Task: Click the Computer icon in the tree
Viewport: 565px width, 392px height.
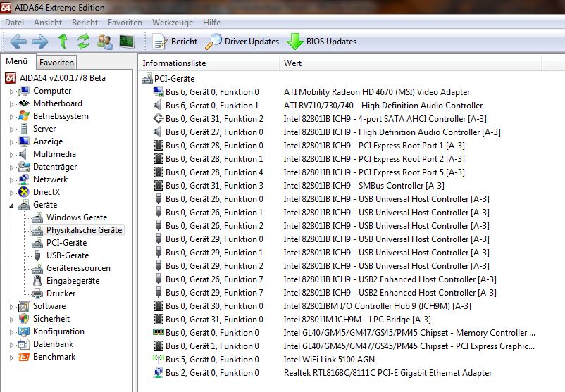Action: 24,91
